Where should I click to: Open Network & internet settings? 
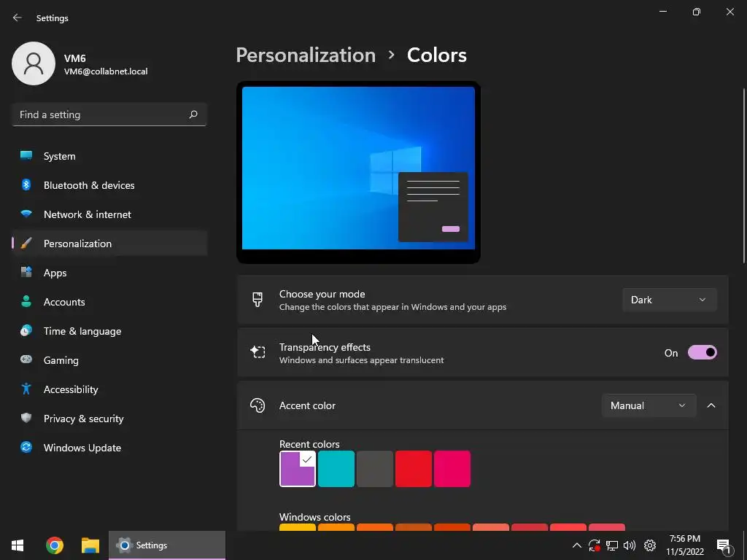[109, 214]
